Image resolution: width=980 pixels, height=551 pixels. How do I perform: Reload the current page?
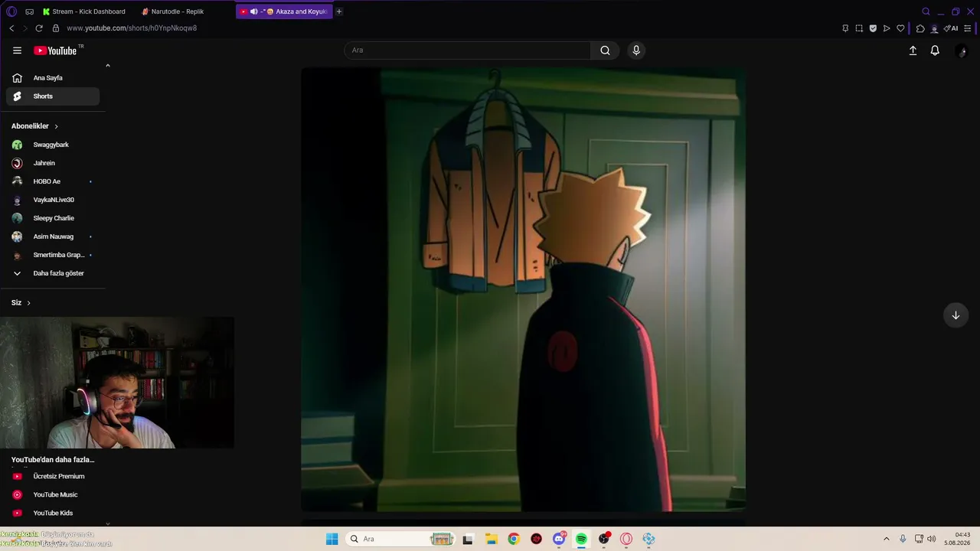pyautogui.click(x=39, y=28)
